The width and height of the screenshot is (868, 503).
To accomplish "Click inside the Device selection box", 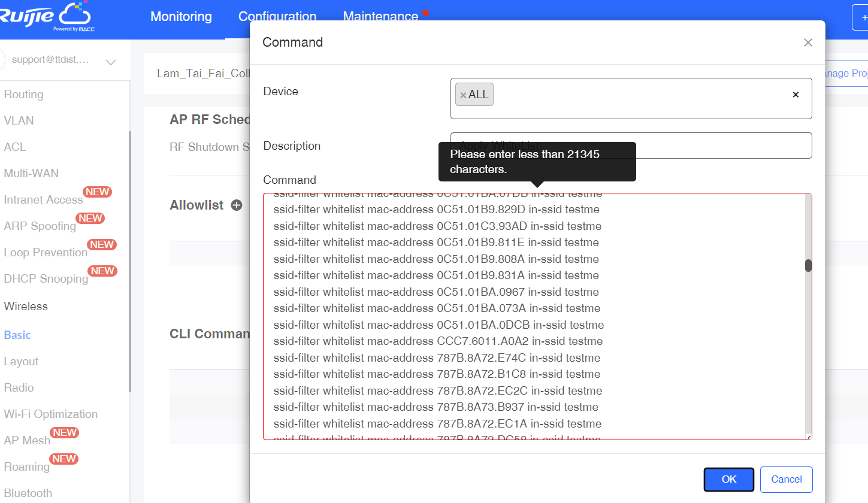I will (x=631, y=99).
